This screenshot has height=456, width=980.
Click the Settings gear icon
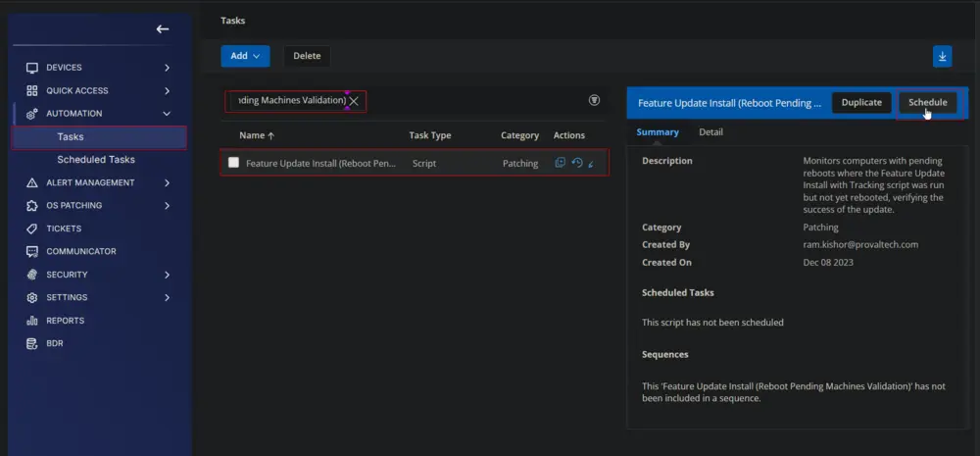pos(32,298)
